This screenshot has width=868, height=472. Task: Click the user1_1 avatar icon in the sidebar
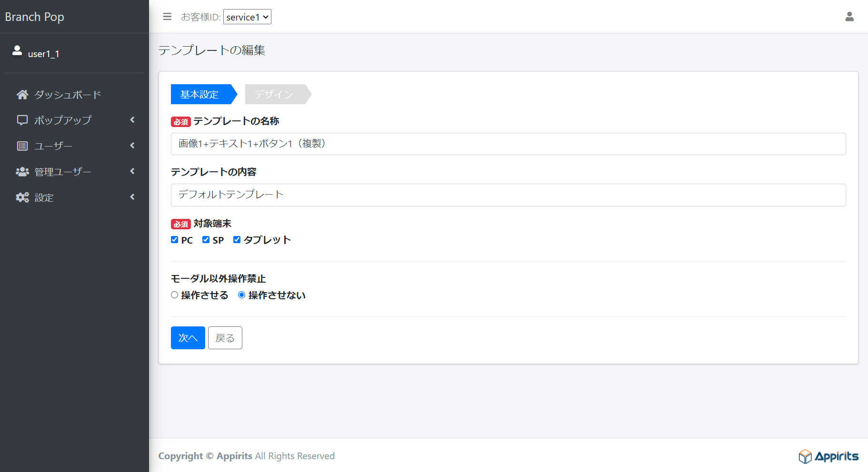(17, 50)
